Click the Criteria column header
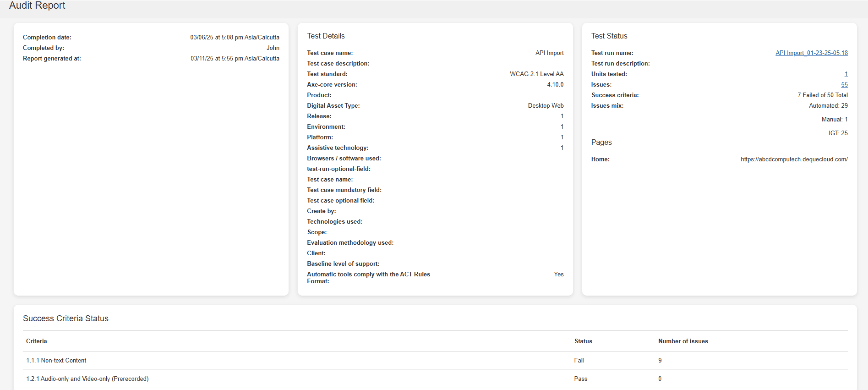This screenshot has height=390, width=868. (37, 341)
